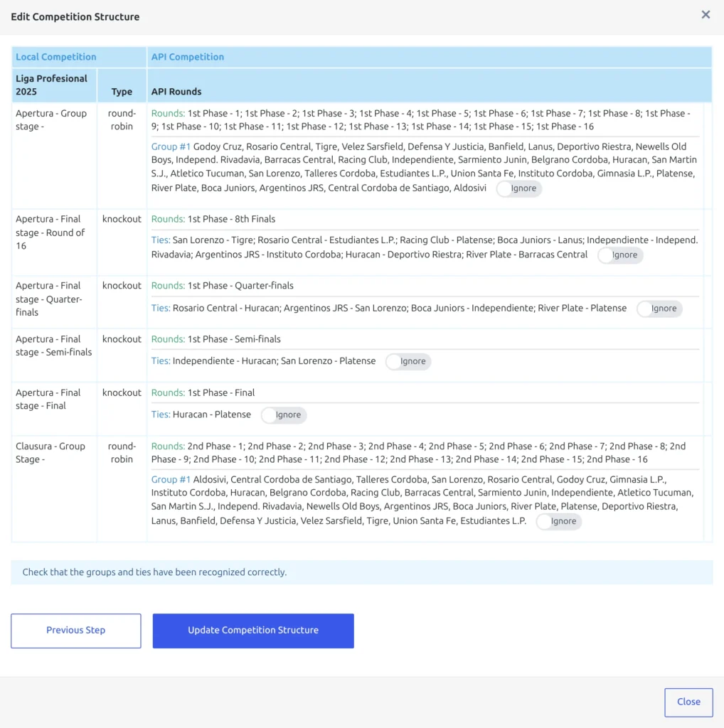Click the Close button at bottom
724x728 pixels.
688,702
